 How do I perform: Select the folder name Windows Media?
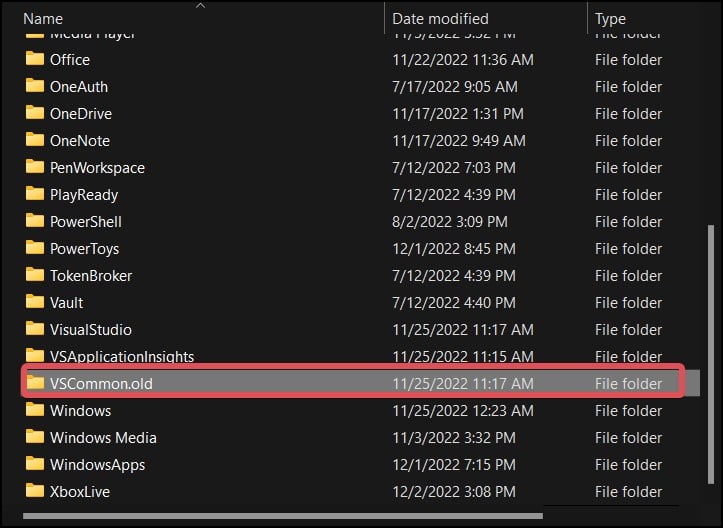point(103,438)
